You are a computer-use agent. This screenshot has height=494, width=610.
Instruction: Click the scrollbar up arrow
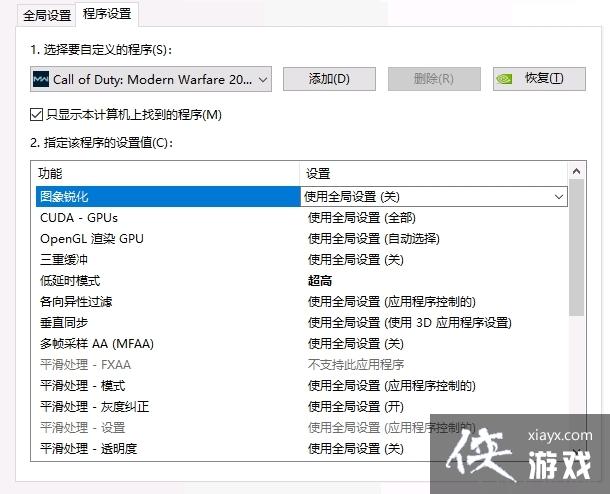(x=577, y=171)
